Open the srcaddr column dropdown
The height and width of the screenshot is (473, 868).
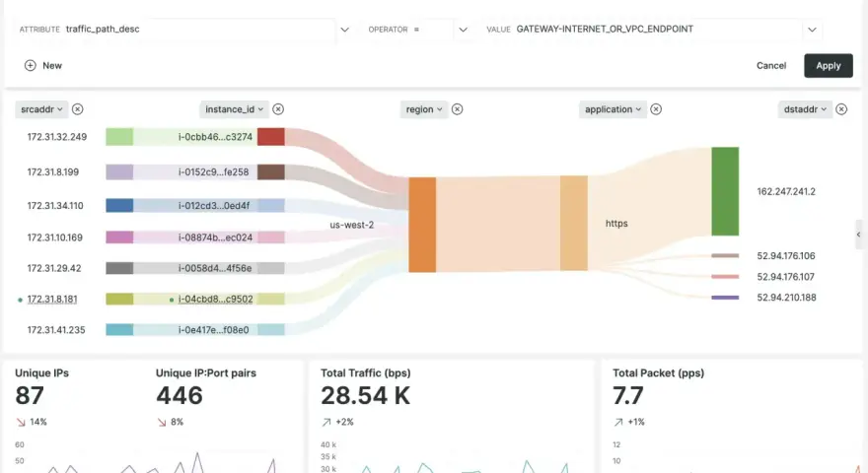(x=41, y=109)
